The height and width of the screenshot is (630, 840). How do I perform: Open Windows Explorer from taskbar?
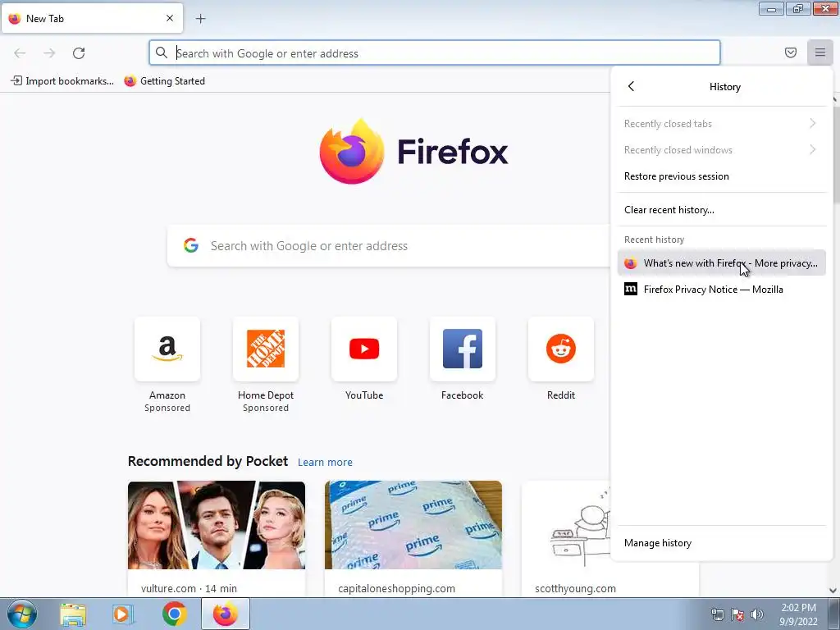point(73,614)
